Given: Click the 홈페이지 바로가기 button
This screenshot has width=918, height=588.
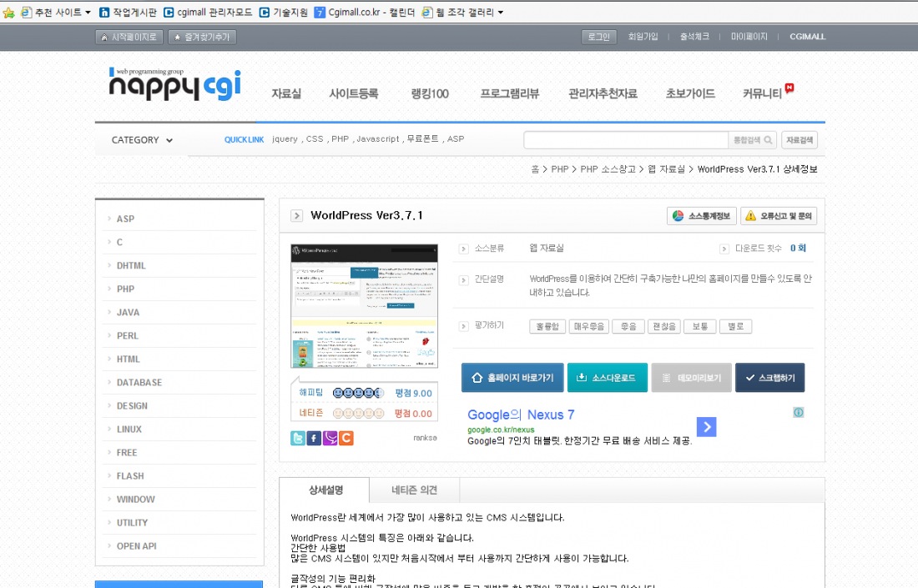Looking at the screenshot, I should tap(512, 378).
